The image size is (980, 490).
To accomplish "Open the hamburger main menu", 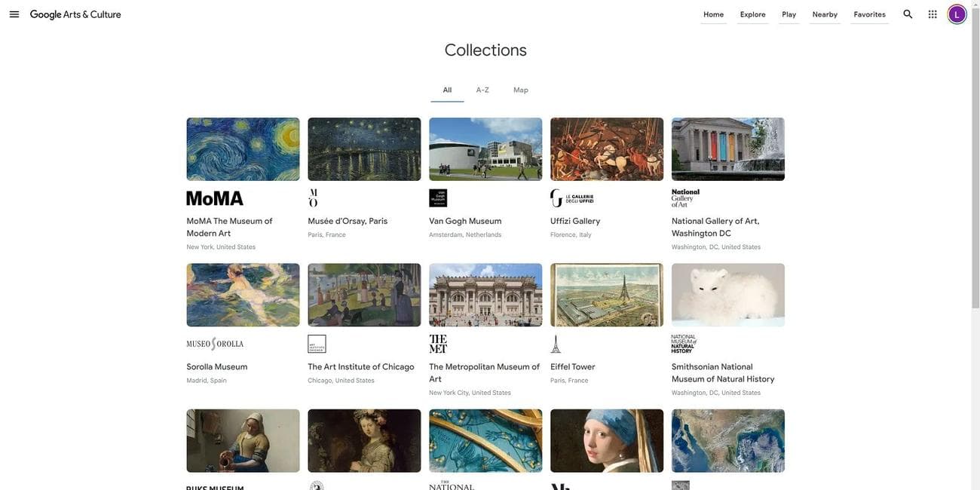I will pos(14,14).
